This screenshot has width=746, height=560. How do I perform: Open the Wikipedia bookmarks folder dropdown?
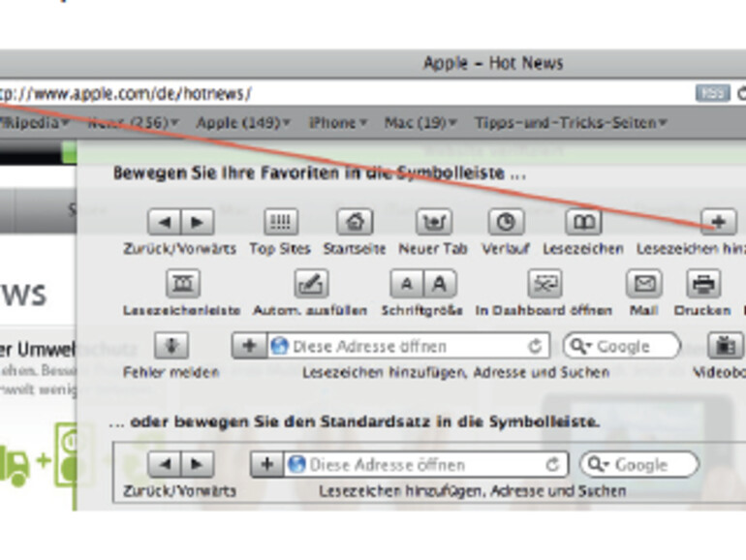(36, 123)
